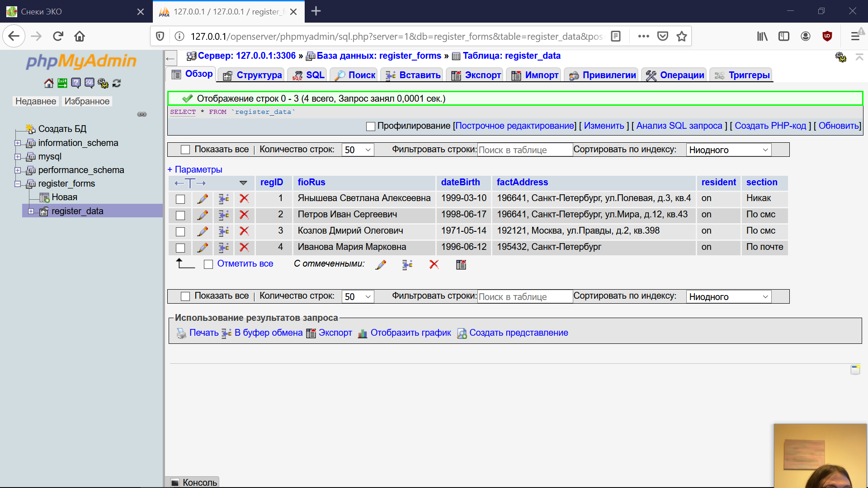868x488 pixels.
Task: Open sidebar navigation settings gear icon
Action: tap(103, 83)
